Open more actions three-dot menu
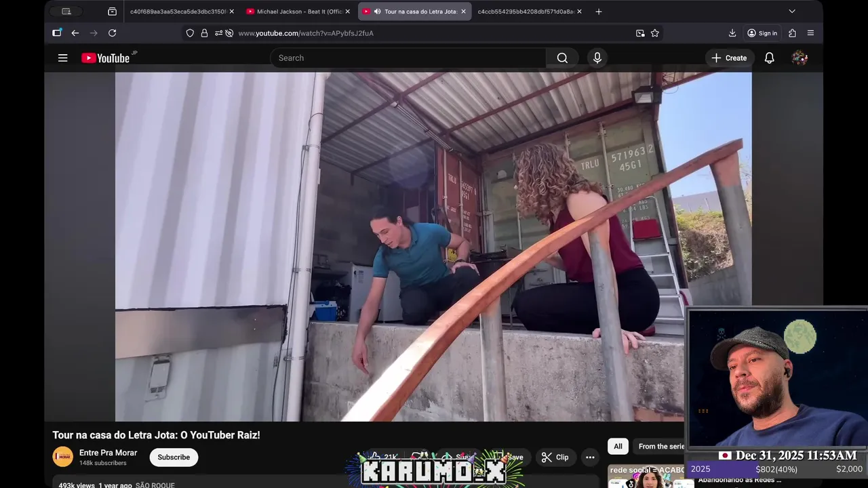868x488 pixels. coord(590,457)
